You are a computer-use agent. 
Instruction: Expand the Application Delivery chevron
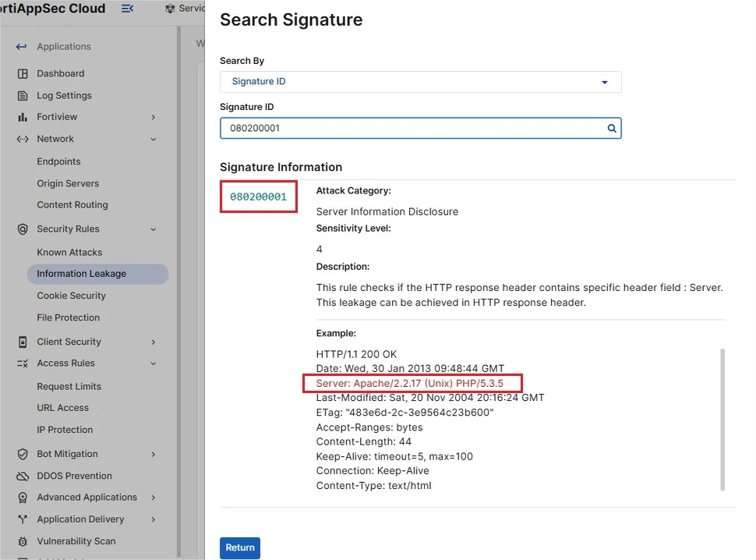tap(154, 519)
